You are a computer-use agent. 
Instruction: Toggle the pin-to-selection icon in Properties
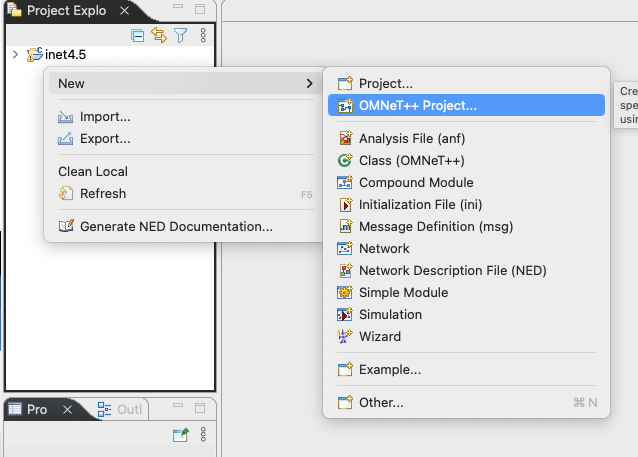(x=181, y=435)
